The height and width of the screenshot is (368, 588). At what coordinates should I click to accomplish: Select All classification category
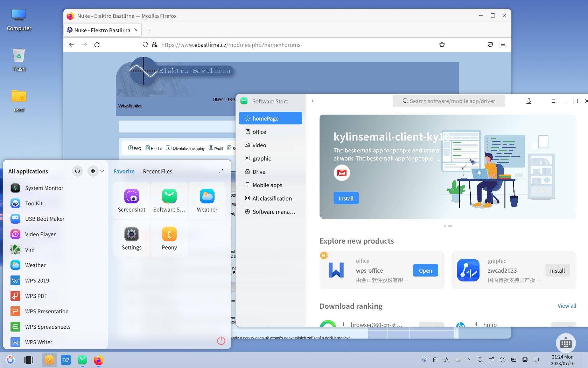[272, 198]
